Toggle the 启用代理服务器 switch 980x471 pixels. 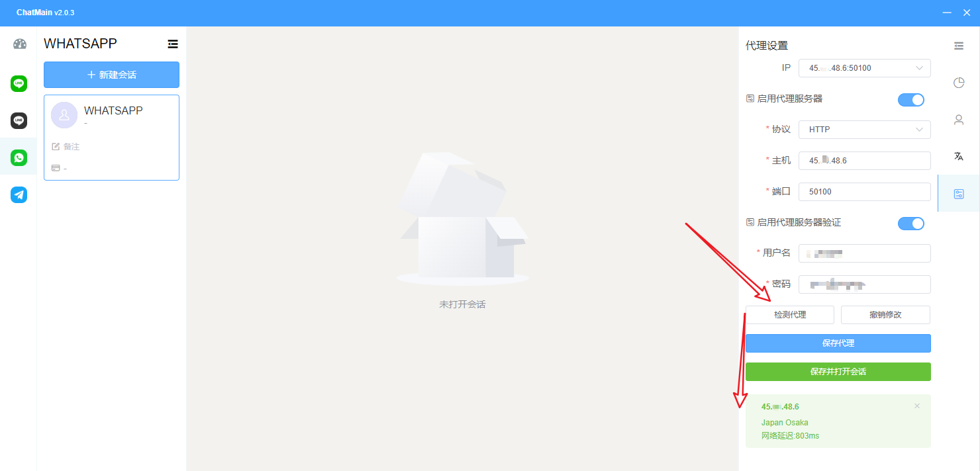[x=911, y=100]
